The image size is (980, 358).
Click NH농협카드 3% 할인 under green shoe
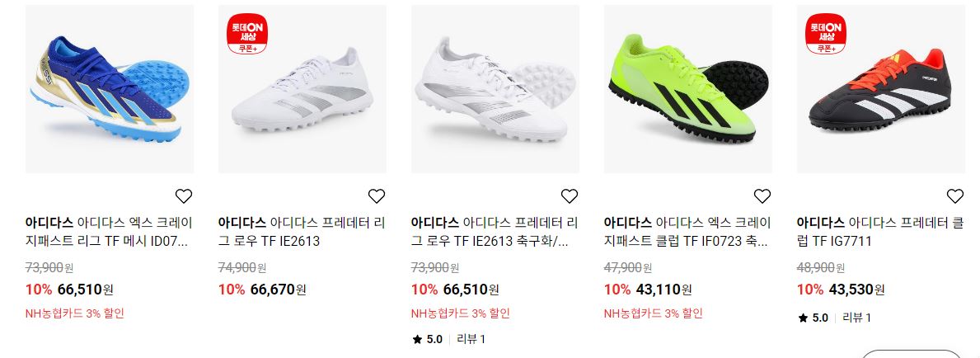pos(653,313)
